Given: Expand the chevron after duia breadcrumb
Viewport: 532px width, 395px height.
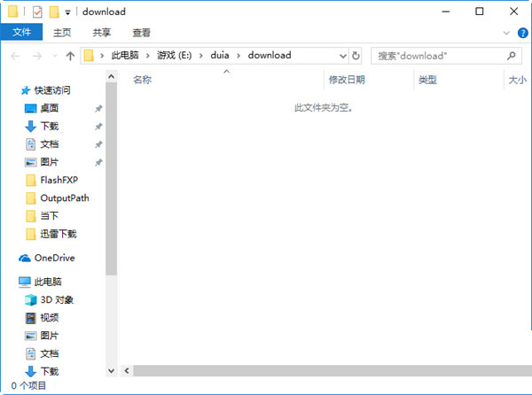Looking at the screenshot, I should tap(239, 56).
